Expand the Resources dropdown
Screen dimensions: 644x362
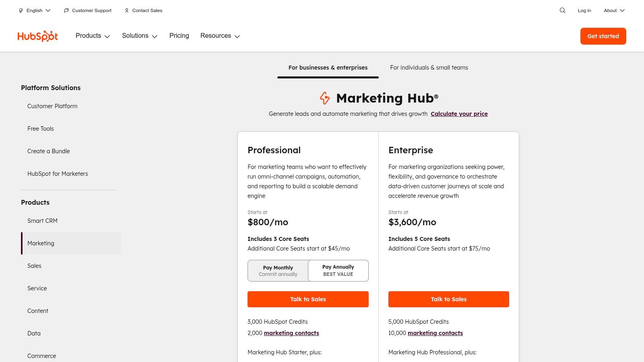pos(220,36)
